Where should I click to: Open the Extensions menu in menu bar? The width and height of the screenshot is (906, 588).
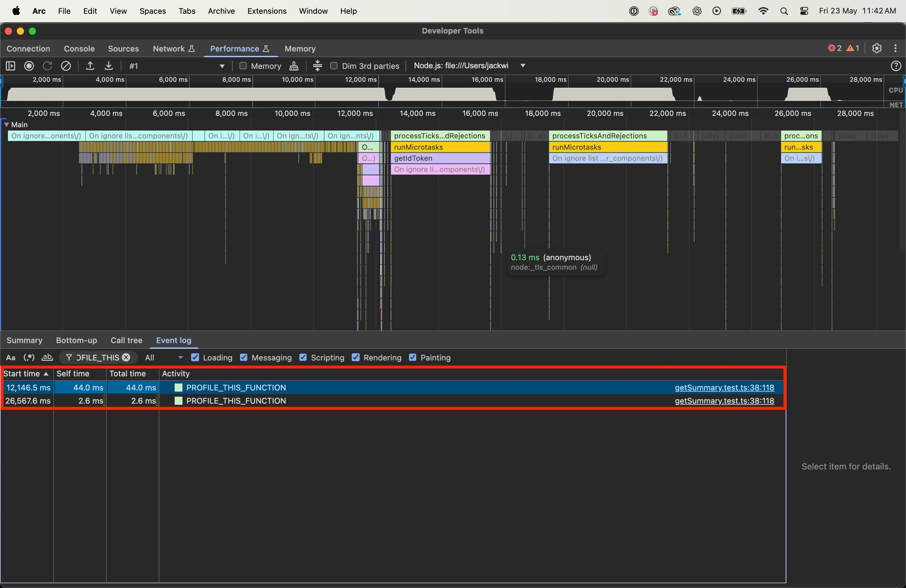coord(267,11)
